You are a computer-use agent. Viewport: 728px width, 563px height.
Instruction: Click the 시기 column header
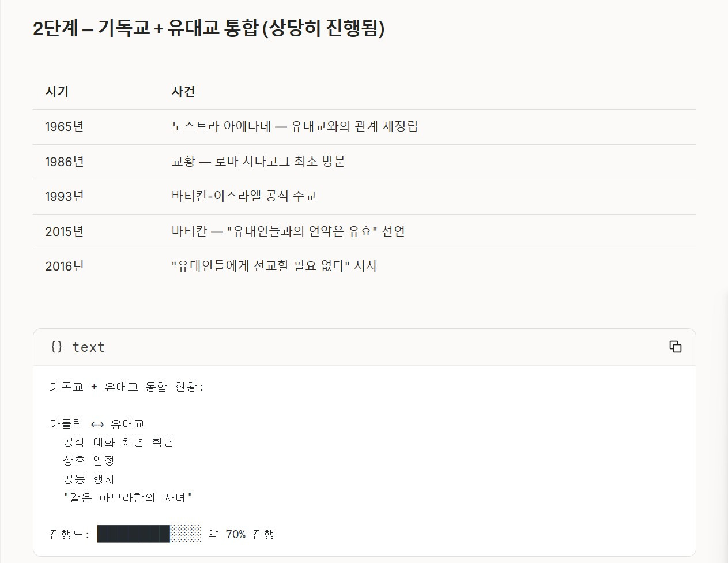pos(57,92)
